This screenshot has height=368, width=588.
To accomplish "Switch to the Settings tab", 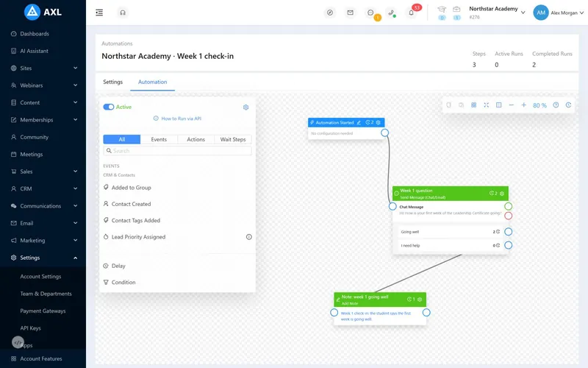I will tap(113, 82).
